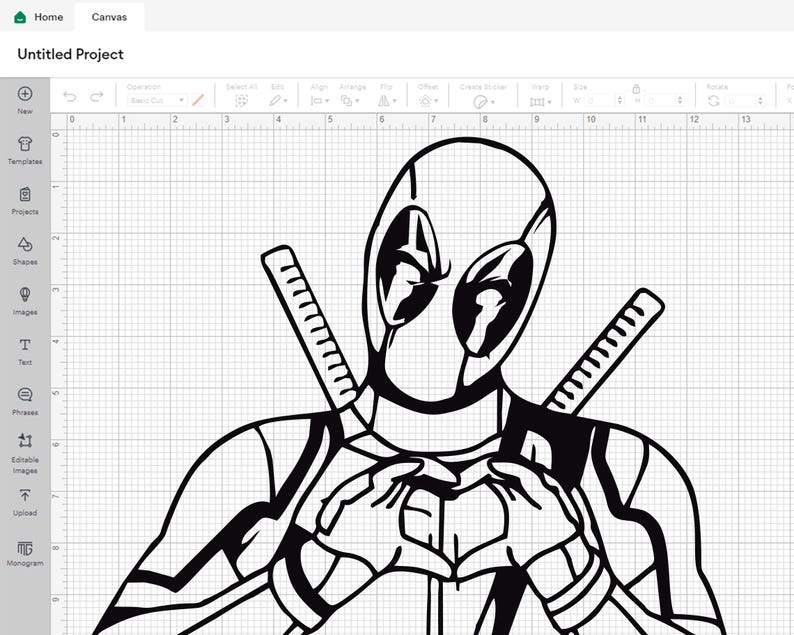The image size is (794, 635).
Task: Open the Projects panel
Action: point(25,201)
